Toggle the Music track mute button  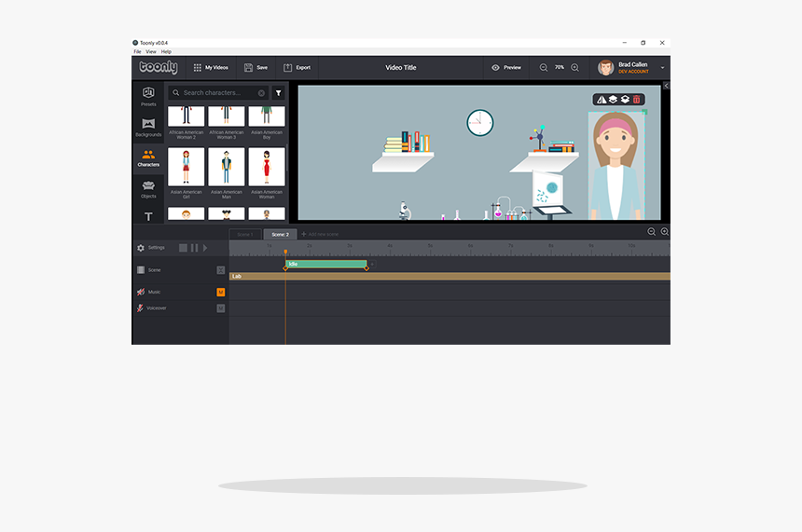click(221, 293)
